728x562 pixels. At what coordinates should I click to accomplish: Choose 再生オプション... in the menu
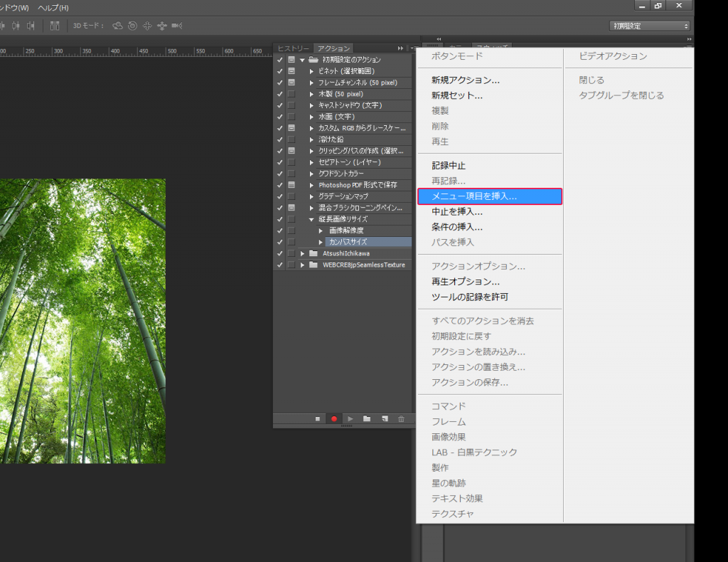[x=466, y=282]
